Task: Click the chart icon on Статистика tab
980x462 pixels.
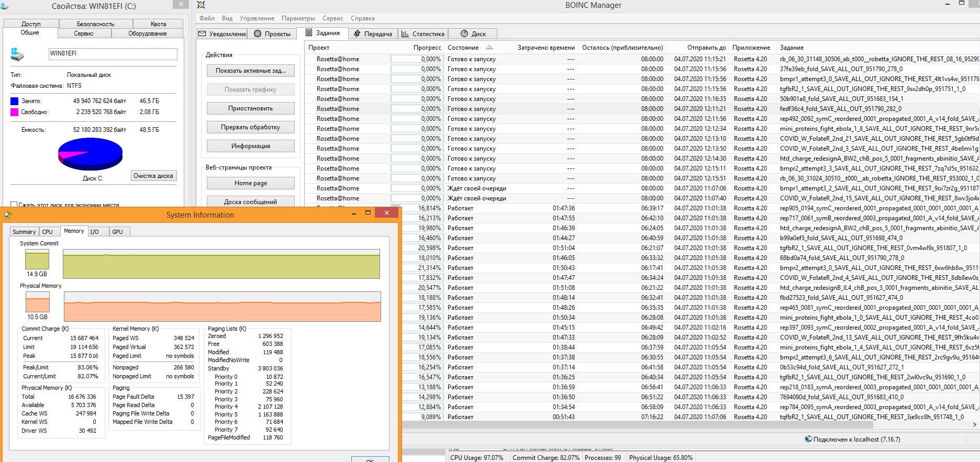Action: coord(405,34)
